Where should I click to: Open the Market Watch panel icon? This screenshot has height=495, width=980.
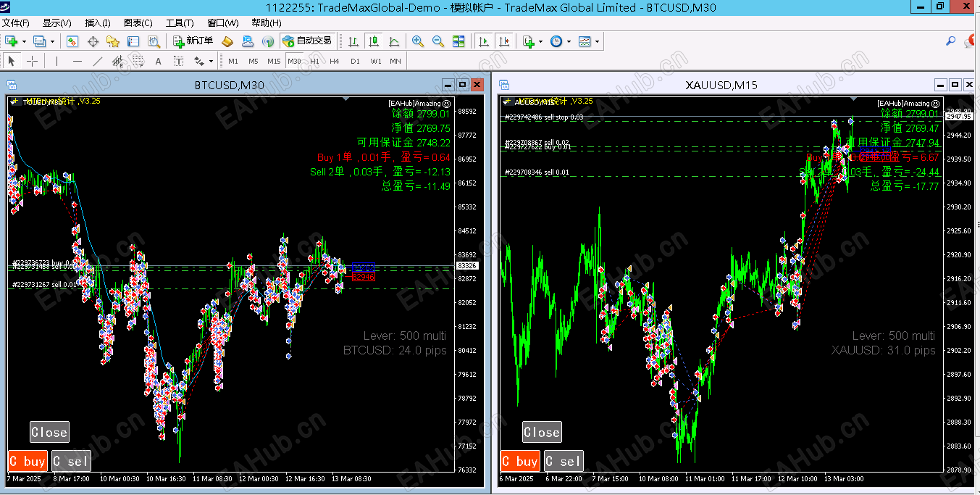coord(73,41)
